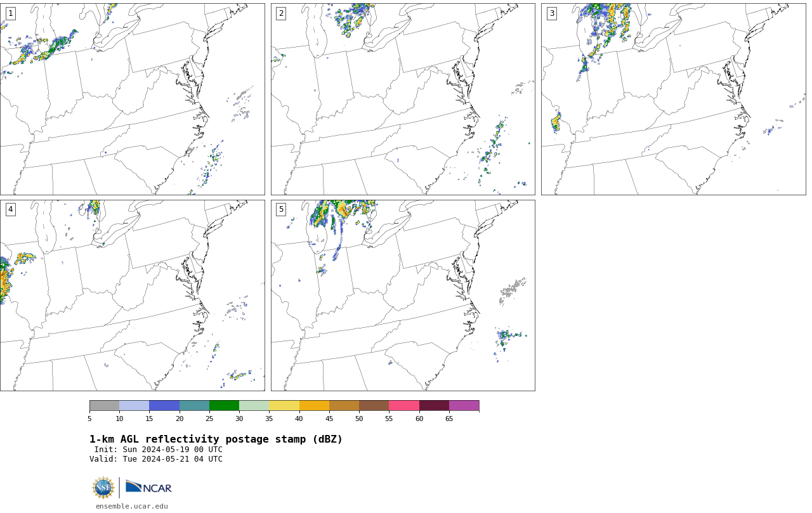Click the 'Valid: Tue 2024-05-21 04 UTC' text

[156, 459]
